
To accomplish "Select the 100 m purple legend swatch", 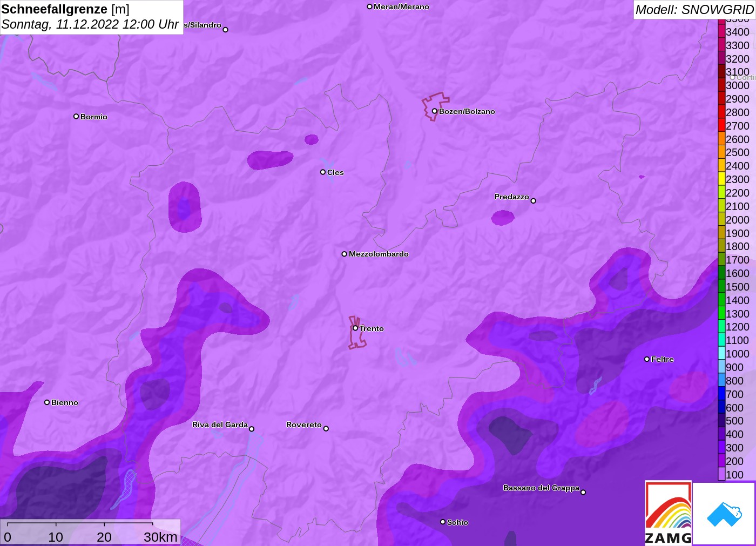I will coord(721,475).
